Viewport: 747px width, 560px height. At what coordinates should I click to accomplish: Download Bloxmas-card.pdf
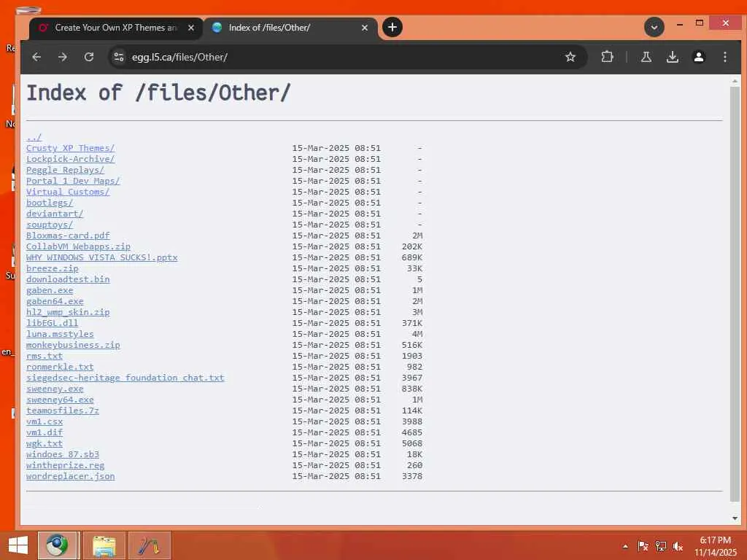point(68,236)
